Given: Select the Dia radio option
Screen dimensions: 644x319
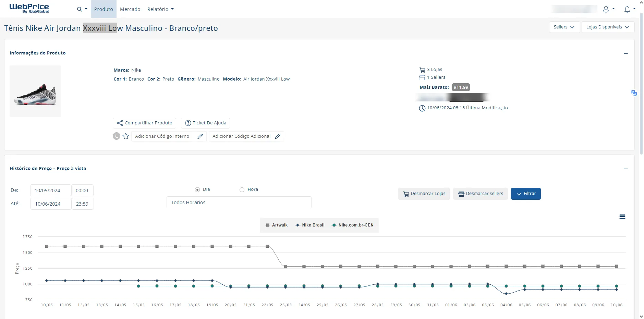Looking at the screenshot, I should point(197,190).
